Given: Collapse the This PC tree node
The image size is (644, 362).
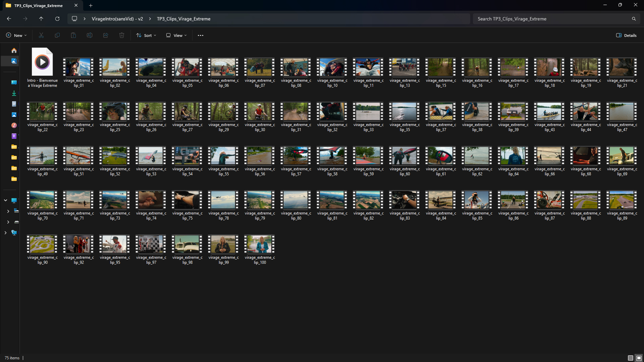Looking at the screenshot, I should 5,200.
